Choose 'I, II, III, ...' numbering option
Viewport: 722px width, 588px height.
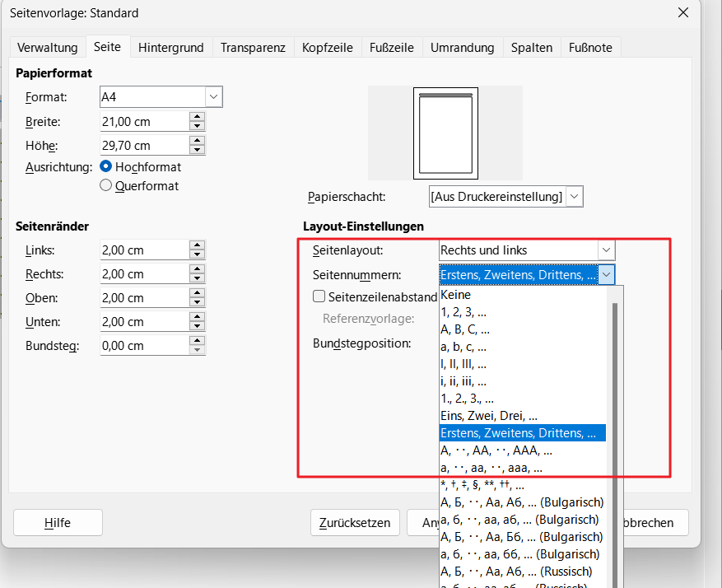(463, 364)
